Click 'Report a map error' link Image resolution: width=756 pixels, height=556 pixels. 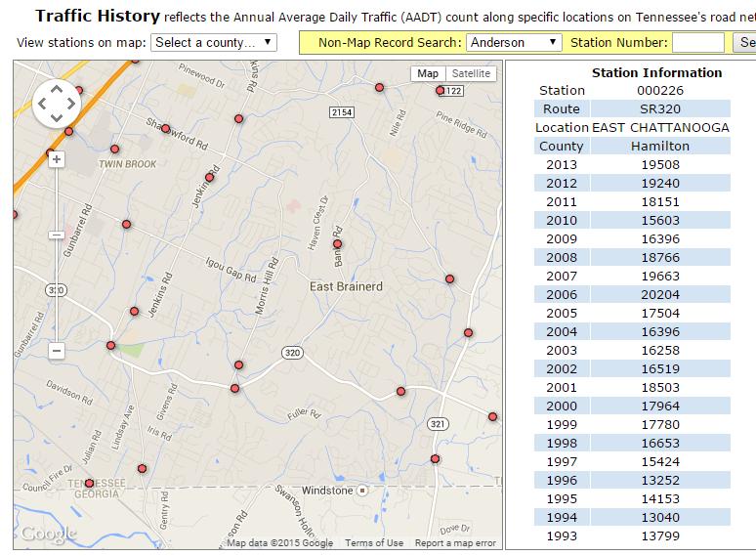[x=455, y=543]
